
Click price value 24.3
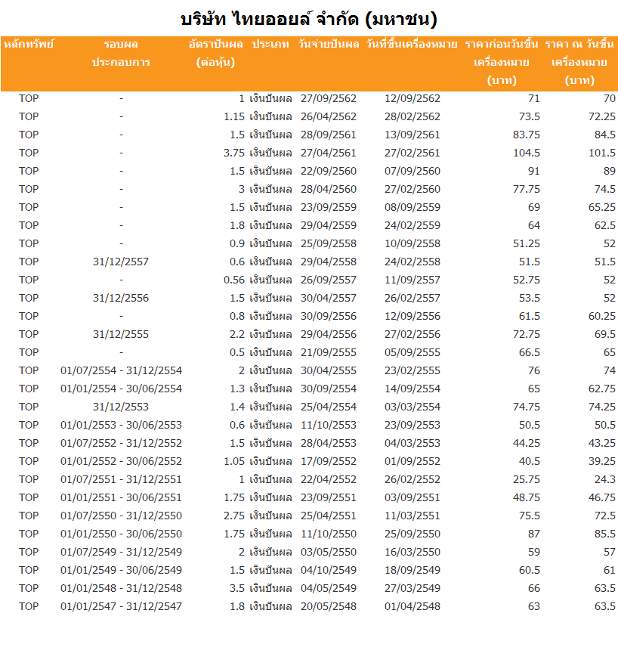(604, 479)
